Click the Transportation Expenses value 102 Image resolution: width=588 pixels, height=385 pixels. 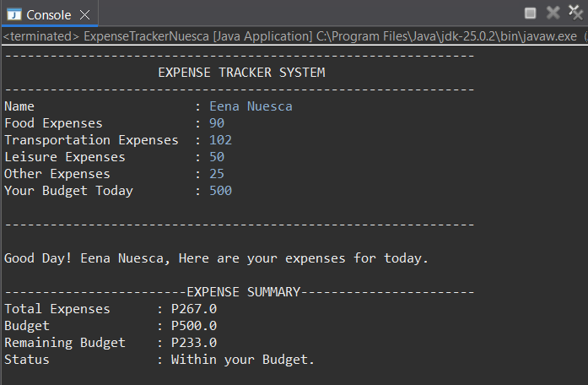(x=220, y=140)
